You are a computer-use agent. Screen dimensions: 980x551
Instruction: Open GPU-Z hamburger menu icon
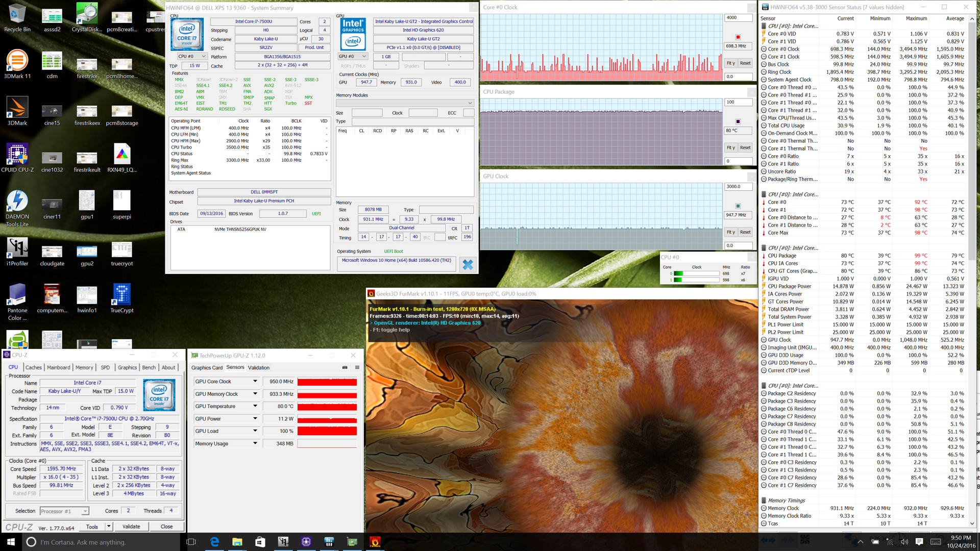pos(357,367)
